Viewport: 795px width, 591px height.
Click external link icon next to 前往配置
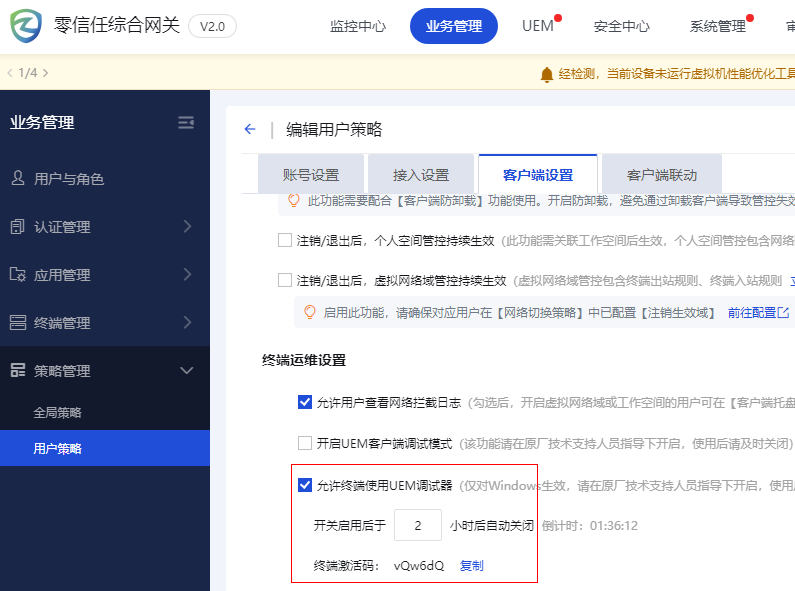(x=783, y=313)
